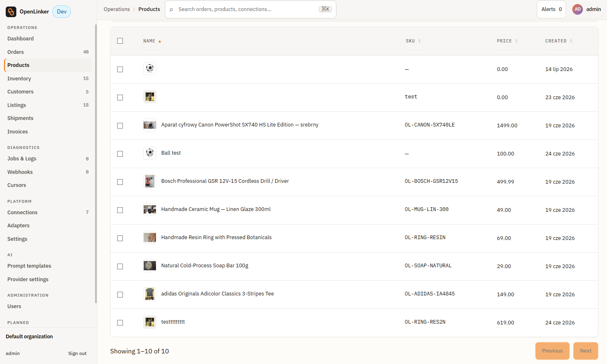Open Provider settings page
Screen dimensions: 607x364
[x=48, y=280]
